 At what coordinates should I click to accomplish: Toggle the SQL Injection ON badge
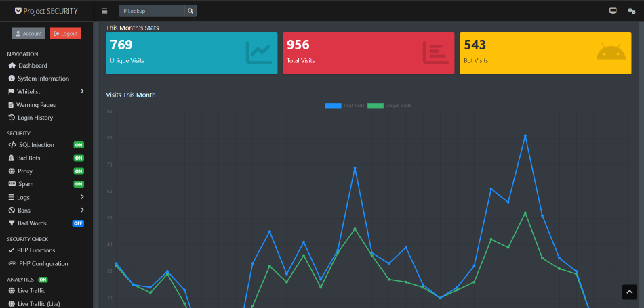[x=79, y=145]
